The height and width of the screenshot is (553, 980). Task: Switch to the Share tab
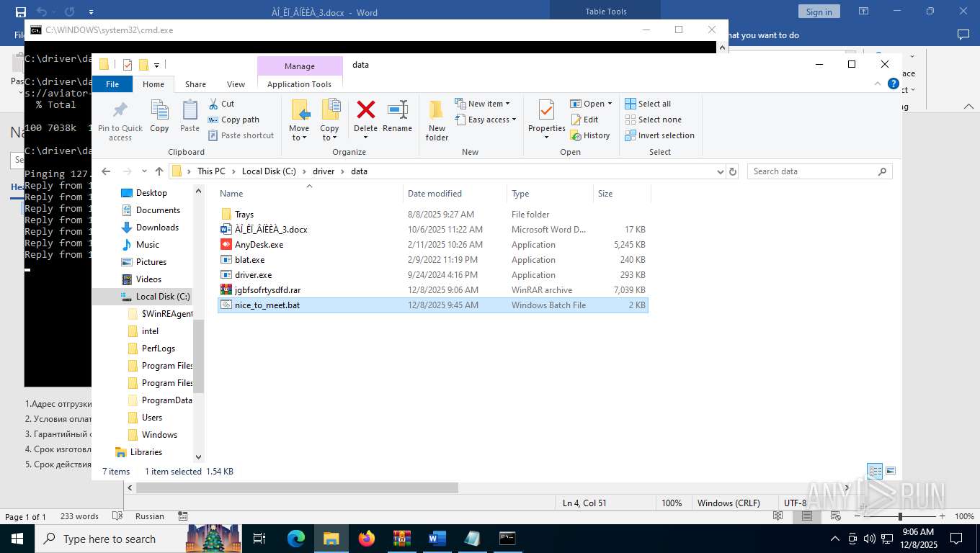(195, 84)
